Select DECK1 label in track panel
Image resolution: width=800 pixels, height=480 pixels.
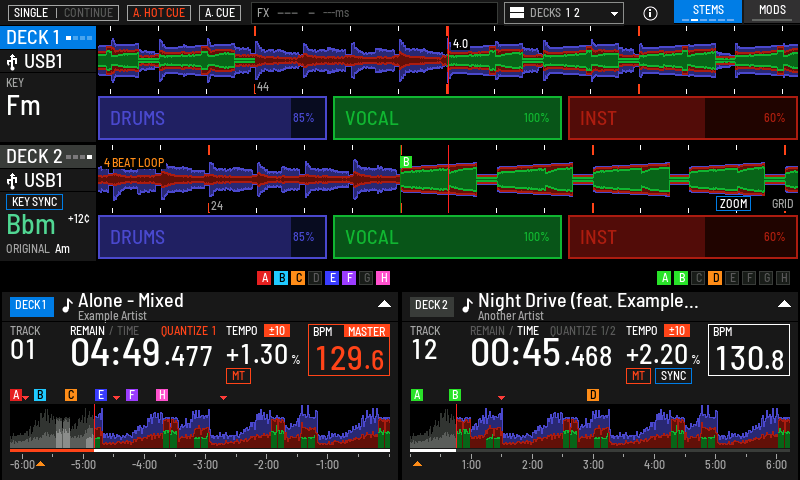tap(31, 306)
